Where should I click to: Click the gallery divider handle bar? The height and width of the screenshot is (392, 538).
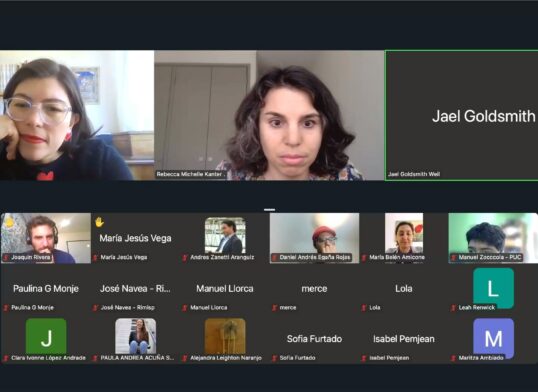click(x=269, y=209)
